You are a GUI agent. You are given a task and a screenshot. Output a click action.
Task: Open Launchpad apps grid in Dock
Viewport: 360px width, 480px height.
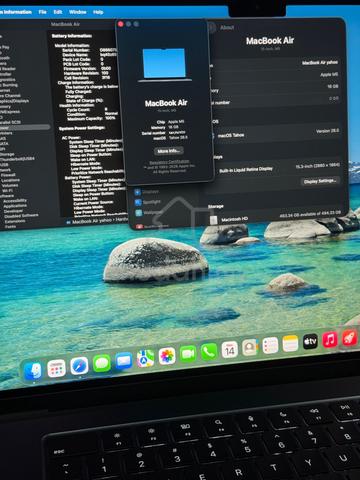(x=56, y=368)
